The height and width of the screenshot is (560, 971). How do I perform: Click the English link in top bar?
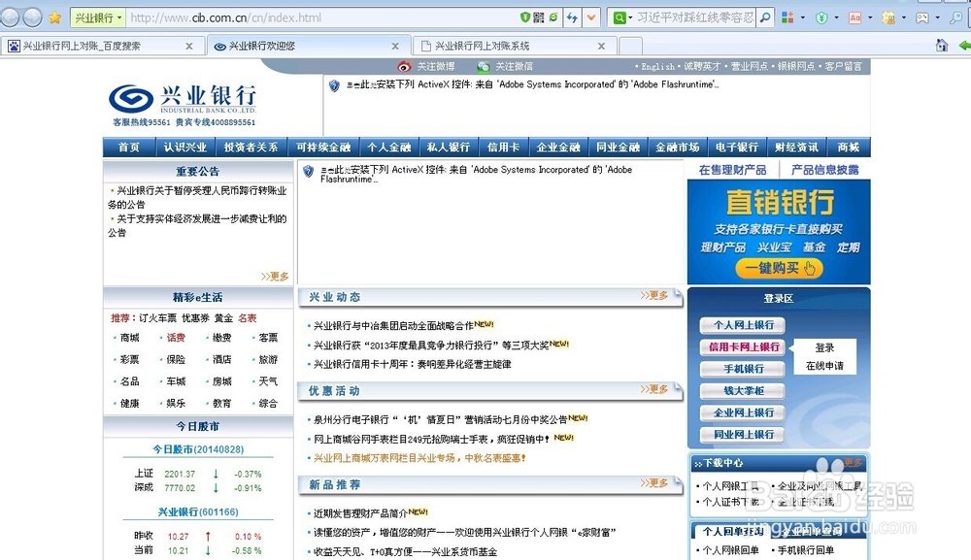click(x=657, y=66)
